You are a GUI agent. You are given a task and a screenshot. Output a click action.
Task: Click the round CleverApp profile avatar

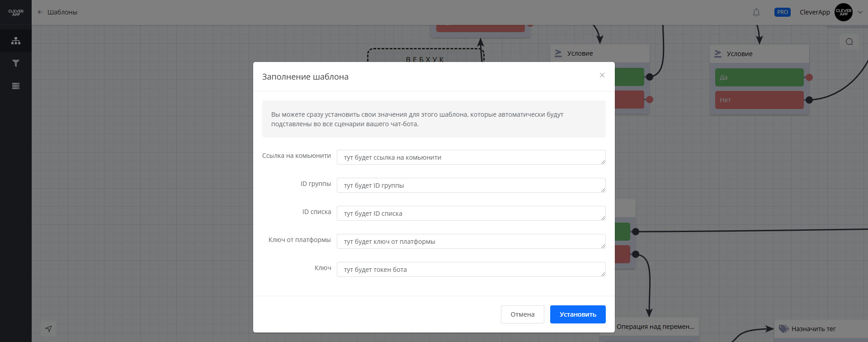(844, 12)
